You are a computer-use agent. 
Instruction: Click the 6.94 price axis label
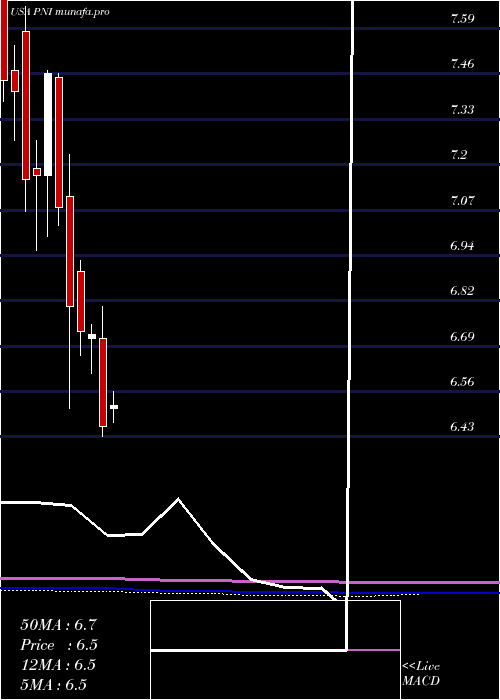pos(462,246)
